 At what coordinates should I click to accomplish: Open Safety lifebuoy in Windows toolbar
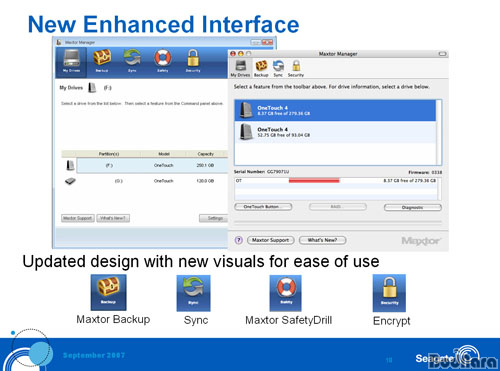[163, 61]
